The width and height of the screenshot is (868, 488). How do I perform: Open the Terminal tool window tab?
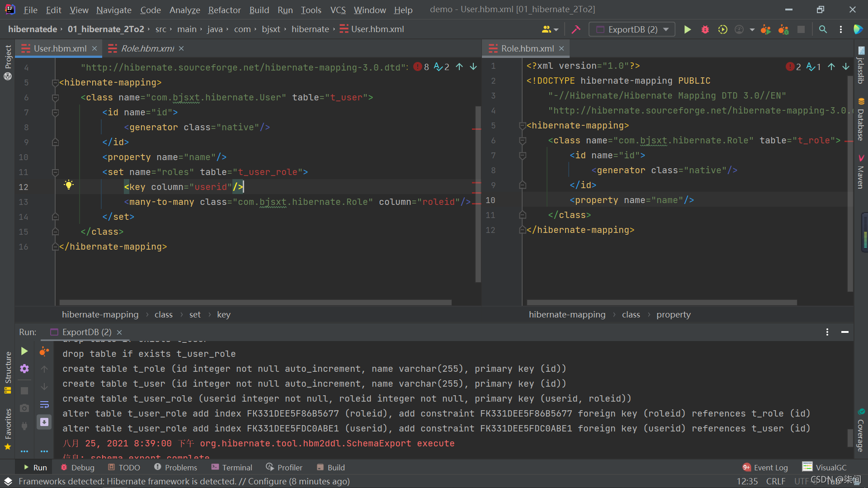231,467
